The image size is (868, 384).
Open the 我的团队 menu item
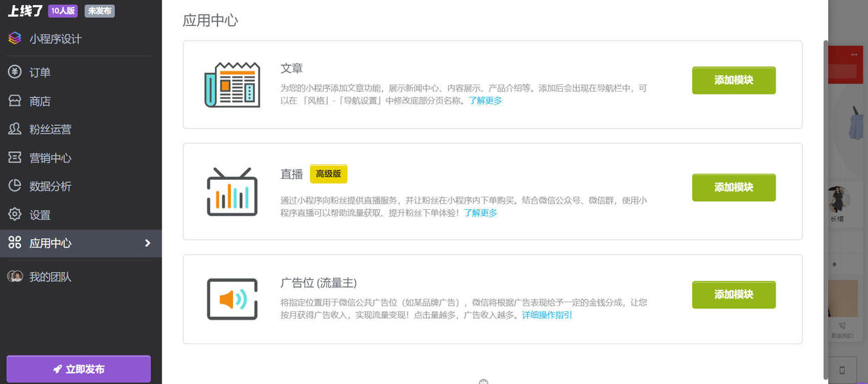click(x=50, y=277)
